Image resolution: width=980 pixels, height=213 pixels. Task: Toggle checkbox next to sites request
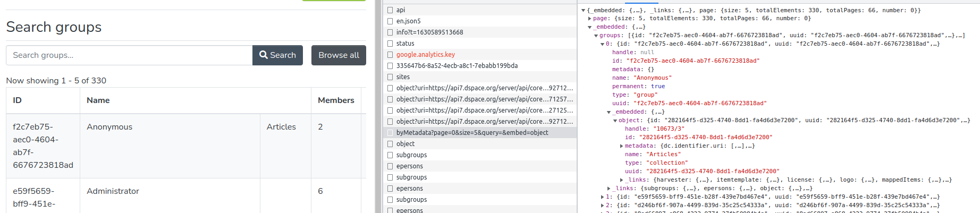tap(390, 77)
